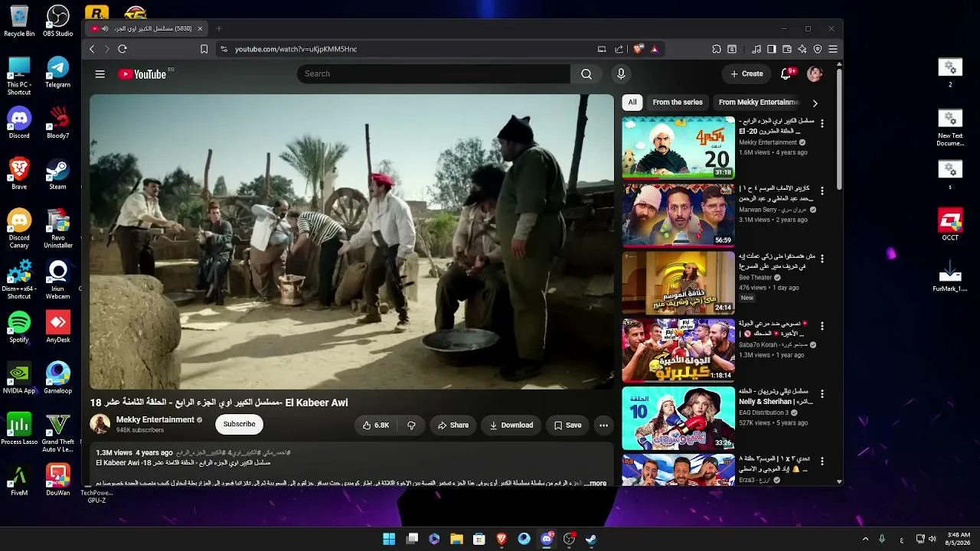This screenshot has width=980, height=551.
Task: Dislike the video with thumbs-down button
Action: click(x=411, y=425)
